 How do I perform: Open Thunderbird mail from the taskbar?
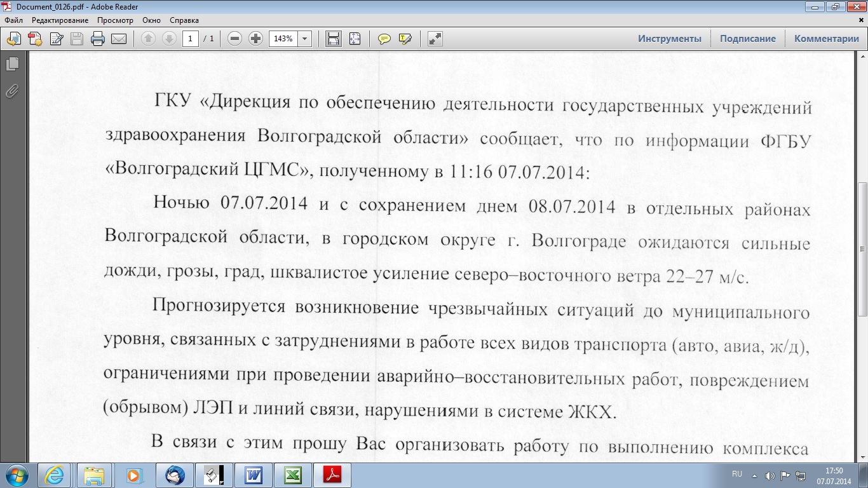click(174, 475)
